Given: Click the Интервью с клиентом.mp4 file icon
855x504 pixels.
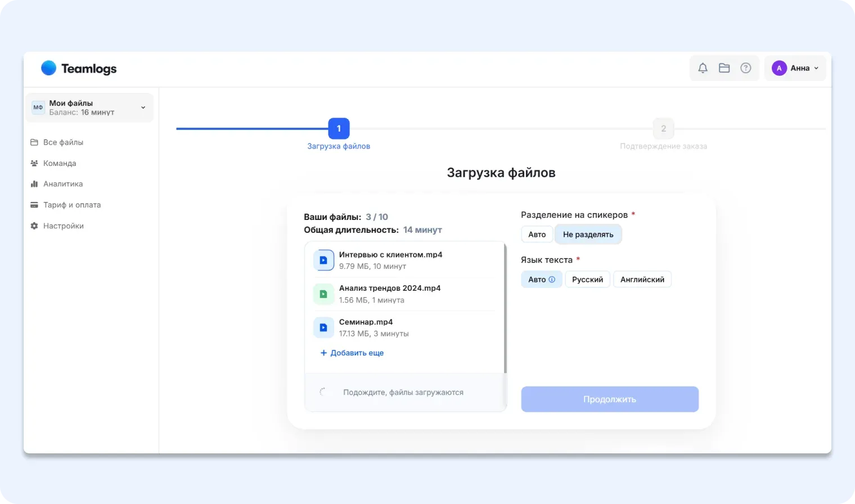Looking at the screenshot, I should [323, 260].
